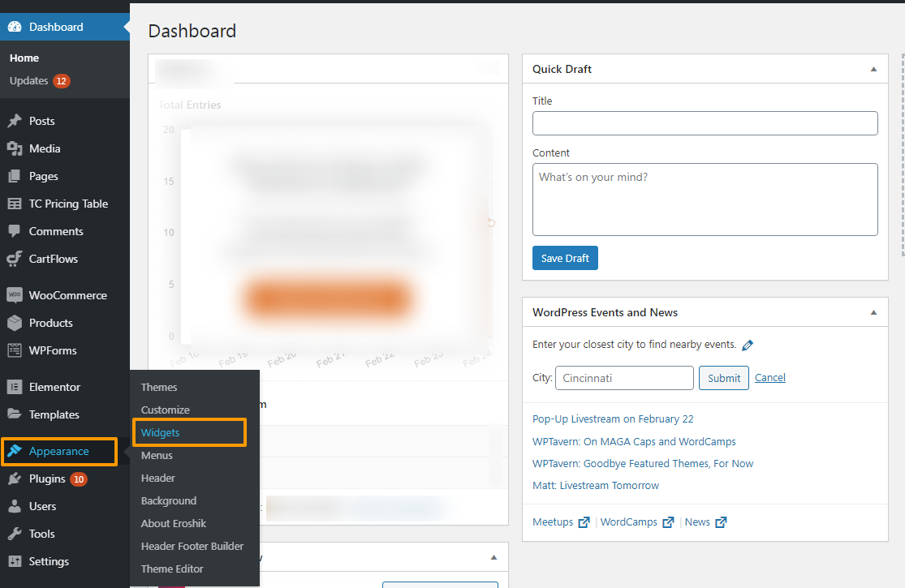The image size is (905, 588).
Task: Open Theme Editor submenu item
Action: tap(172, 569)
